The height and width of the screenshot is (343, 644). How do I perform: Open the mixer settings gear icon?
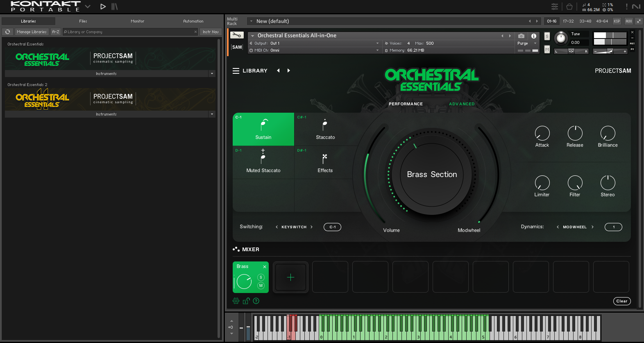[236, 301]
